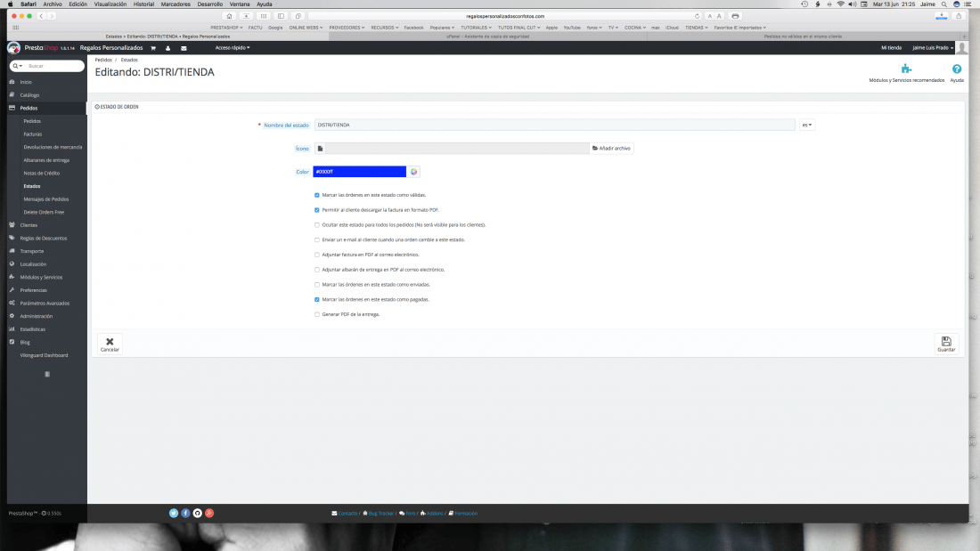Open the cart icon in PrestaShop header
This screenshot has height=551, width=980.
(153, 48)
